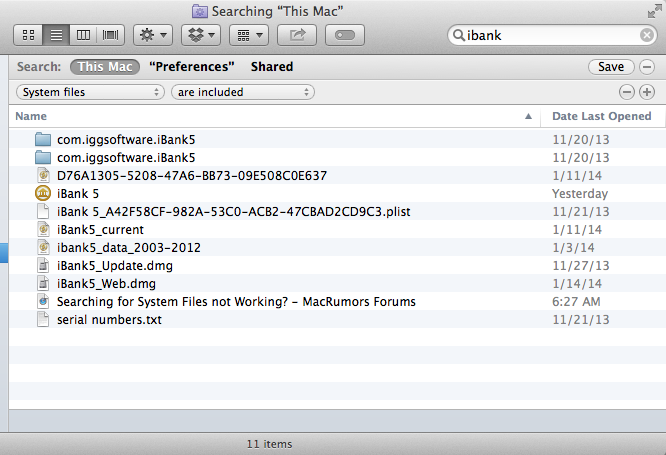
Task: Select the second com.iggsoftware.iBank5 folder
Action: [338, 158]
